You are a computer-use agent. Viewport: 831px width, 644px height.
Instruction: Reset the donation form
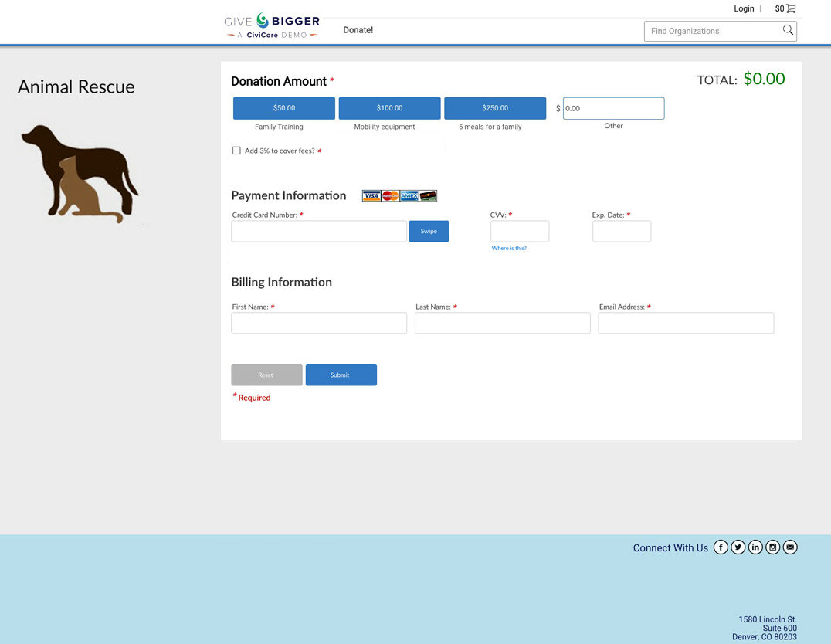click(x=266, y=375)
